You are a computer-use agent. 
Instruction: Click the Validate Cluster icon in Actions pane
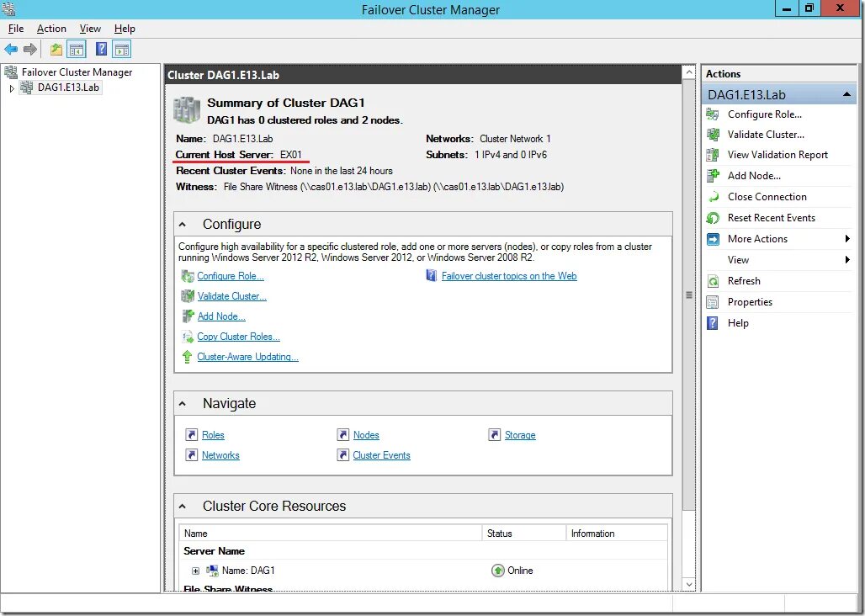(713, 135)
